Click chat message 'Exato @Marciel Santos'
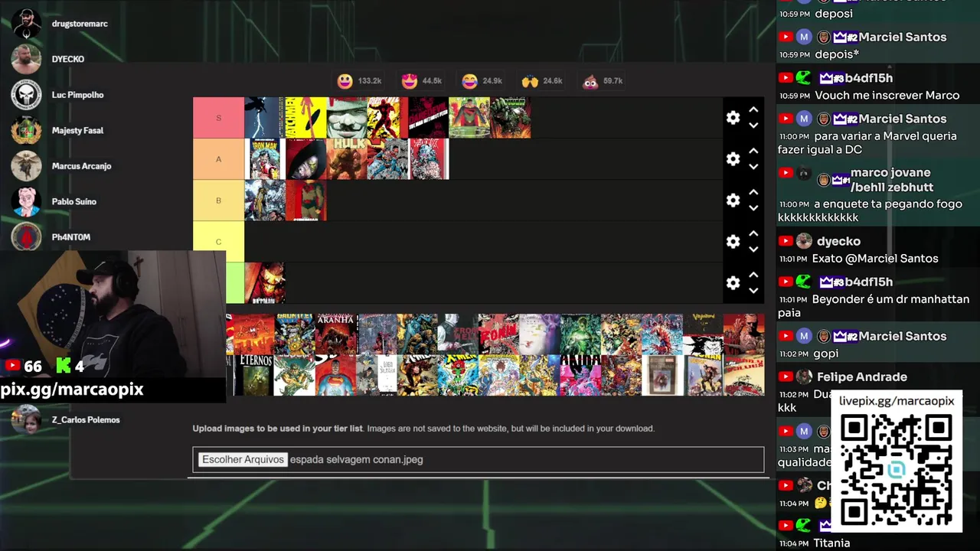980x551 pixels. [x=875, y=259]
